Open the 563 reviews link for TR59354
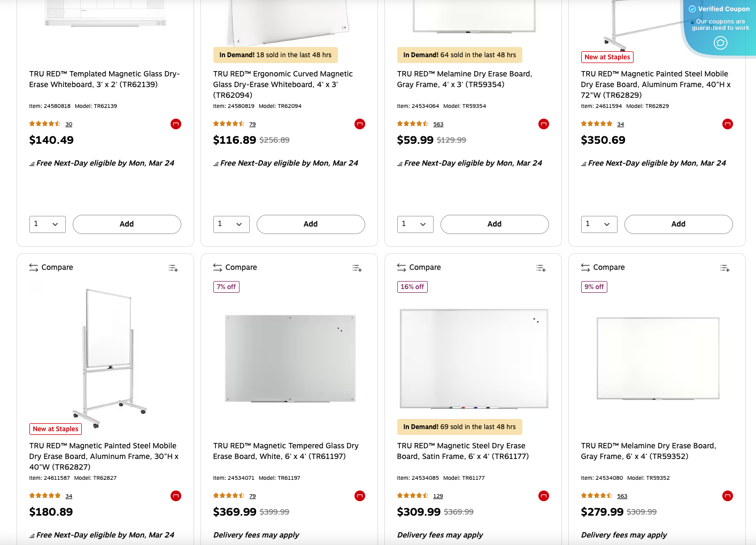Viewport: 756px width, 545px height. coord(438,123)
